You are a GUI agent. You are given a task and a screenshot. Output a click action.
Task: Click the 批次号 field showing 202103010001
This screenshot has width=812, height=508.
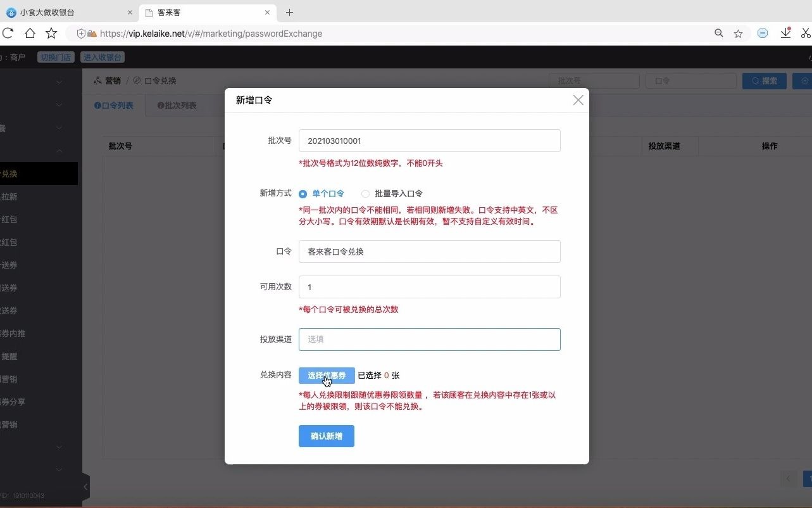pyautogui.click(x=430, y=141)
